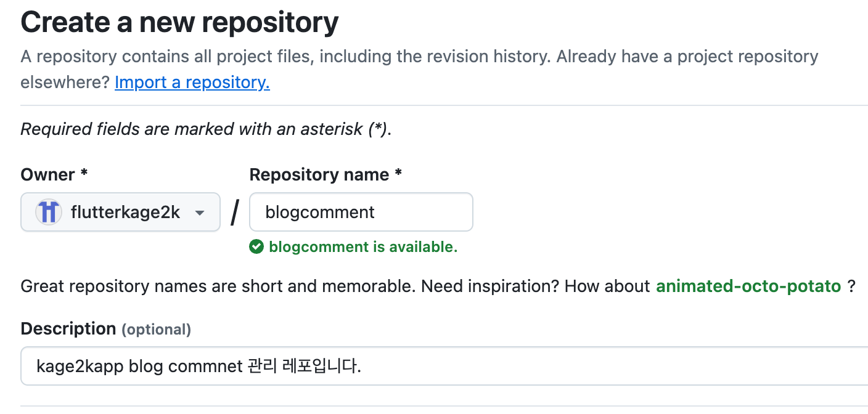Click the A repository contains intro text
The width and height of the screenshot is (868, 414).
click(419, 57)
